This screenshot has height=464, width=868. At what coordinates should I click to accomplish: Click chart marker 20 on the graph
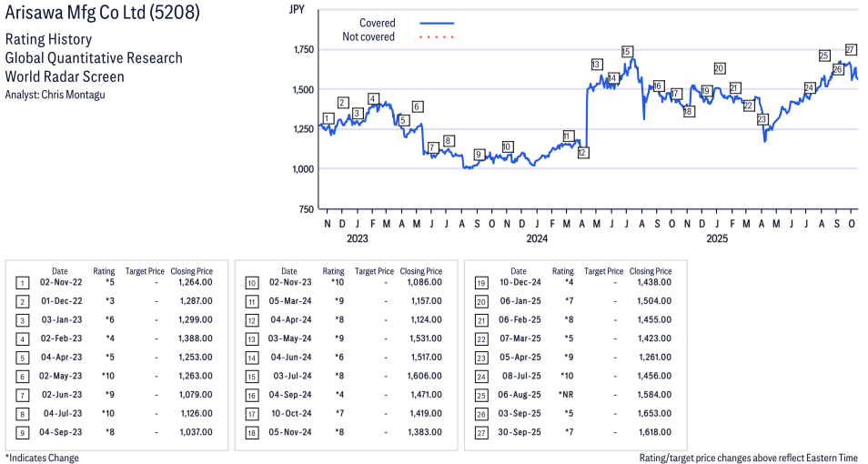pos(719,68)
